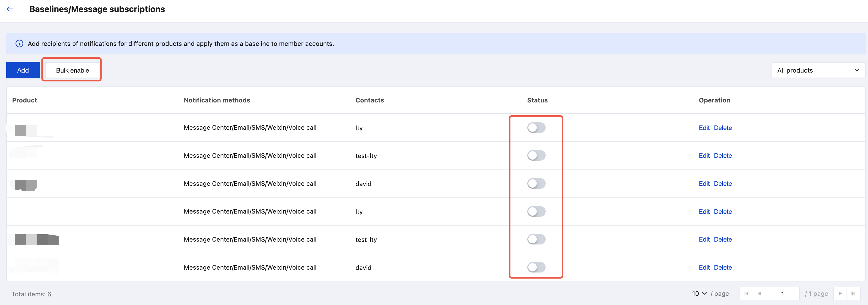The height and width of the screenshot is (305, 868).
Task: Toggle status for first test-lty row
Action: (x=536, y=156)
